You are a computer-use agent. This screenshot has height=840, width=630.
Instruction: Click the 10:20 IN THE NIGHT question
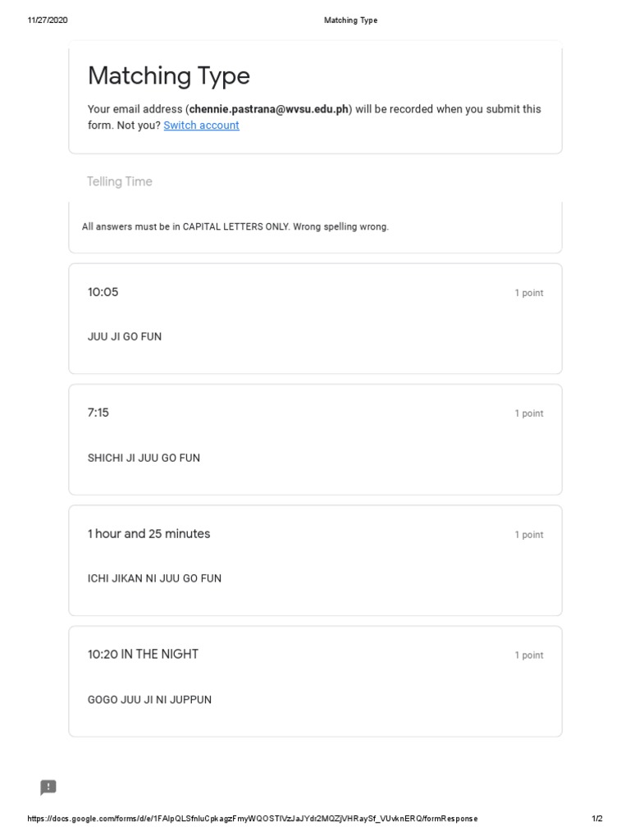[x=143, y=654]
